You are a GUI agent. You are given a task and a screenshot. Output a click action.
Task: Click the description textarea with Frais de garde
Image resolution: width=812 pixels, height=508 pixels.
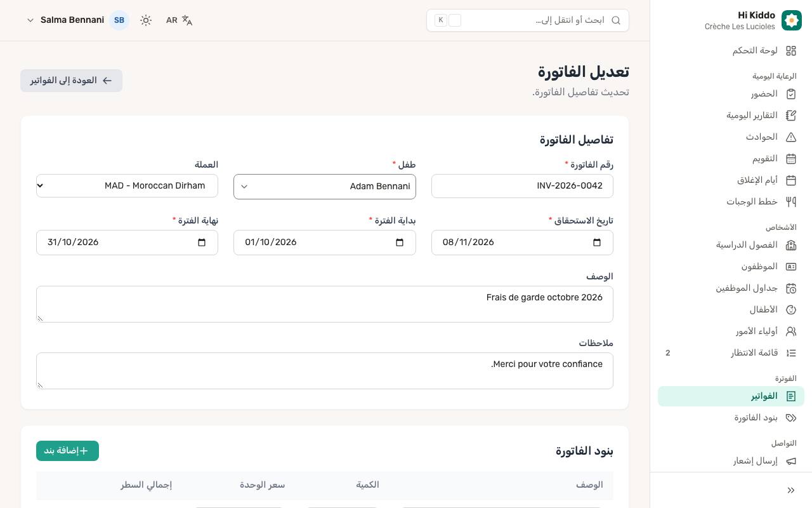tap(325, 304)
